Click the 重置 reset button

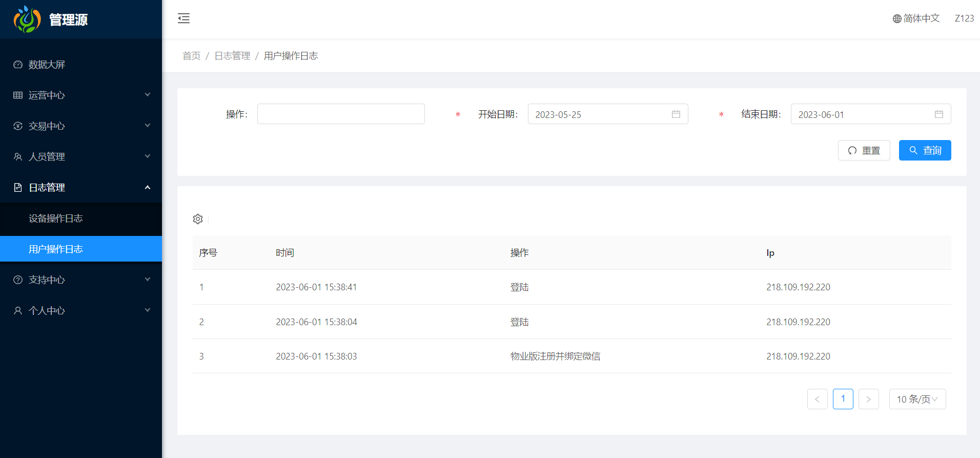pos(864,150)
